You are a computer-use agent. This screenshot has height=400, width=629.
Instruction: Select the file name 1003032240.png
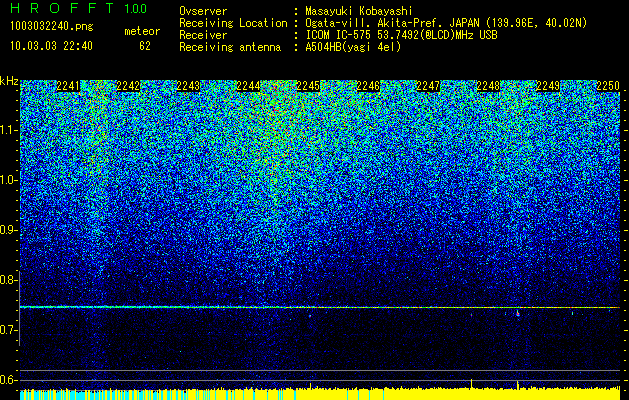click(52, 27)
